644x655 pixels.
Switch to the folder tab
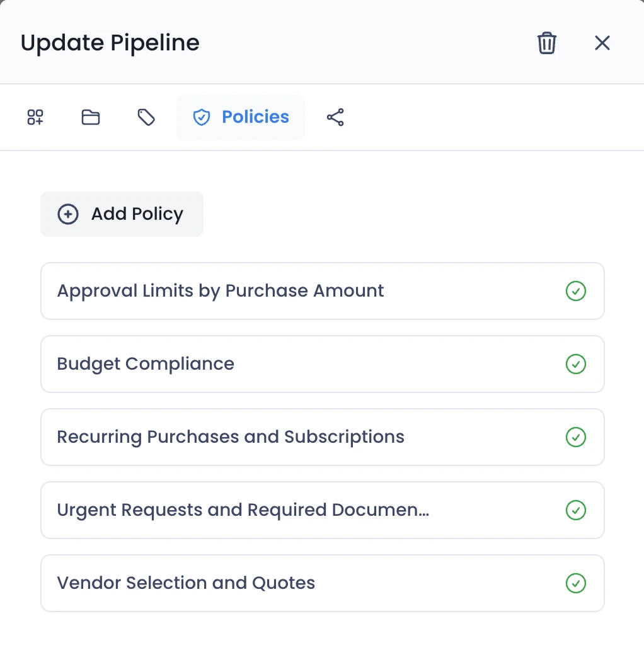pos(90,117)
